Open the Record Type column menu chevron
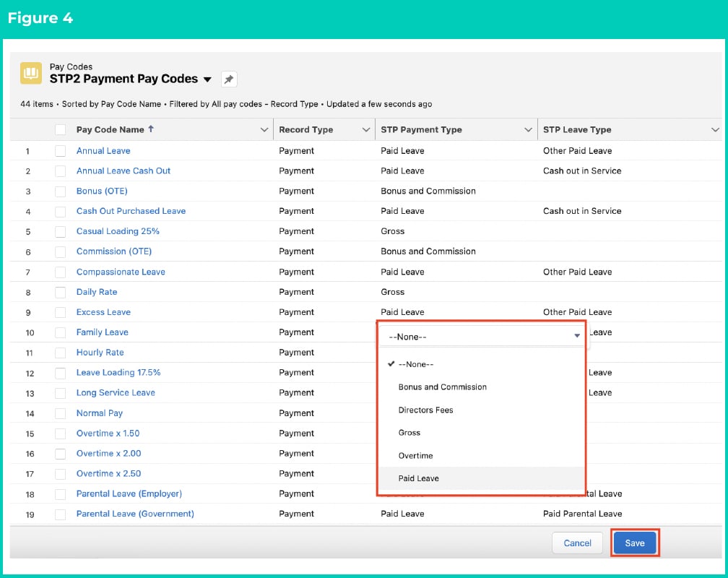The width and height of the screenshot is (728, 578). point(366,129)
